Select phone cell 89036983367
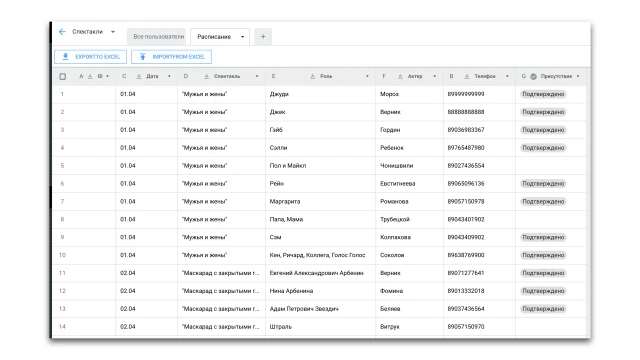Screen dimensions: 640x360 pos(479,130)
